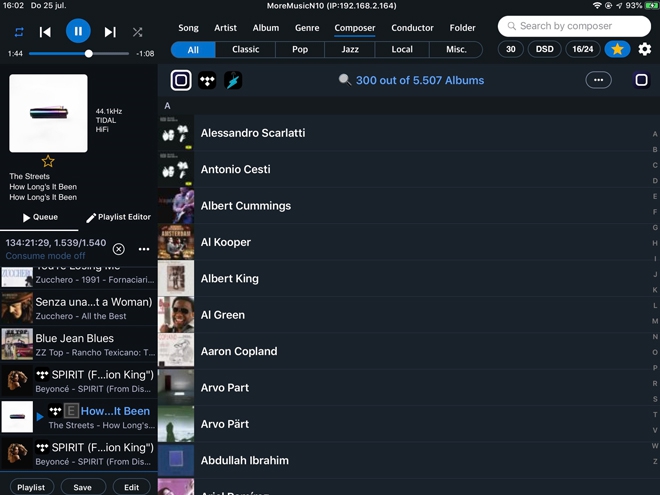Toggle shuffle mode
Screen dimensions: 660x495
click(x=137, y=32)
